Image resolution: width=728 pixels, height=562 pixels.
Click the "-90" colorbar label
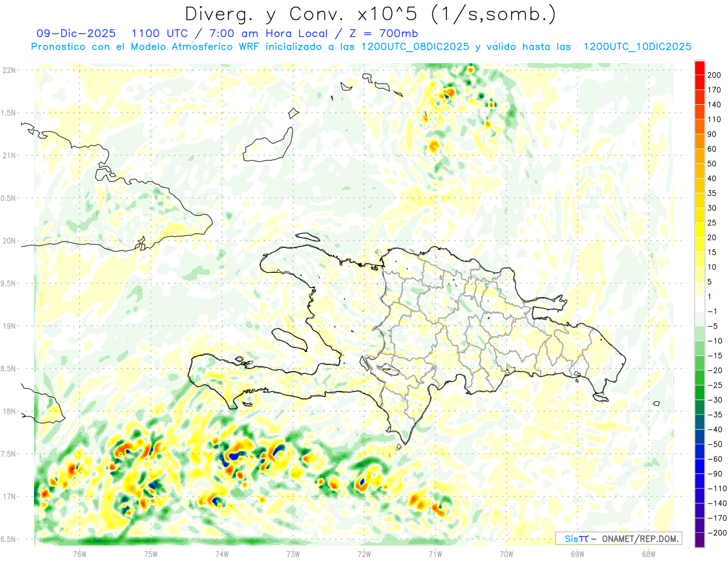point(715,474)
